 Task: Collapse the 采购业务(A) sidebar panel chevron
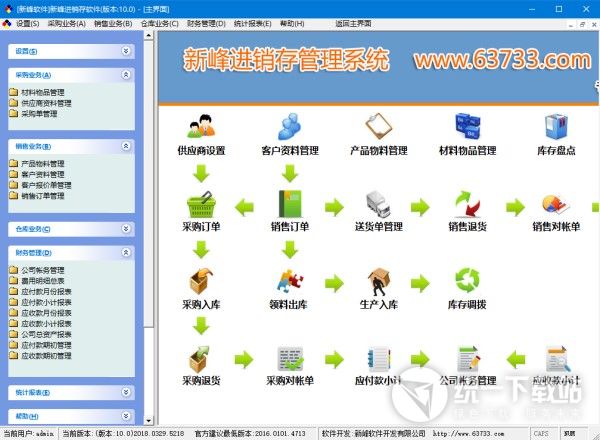126,75
